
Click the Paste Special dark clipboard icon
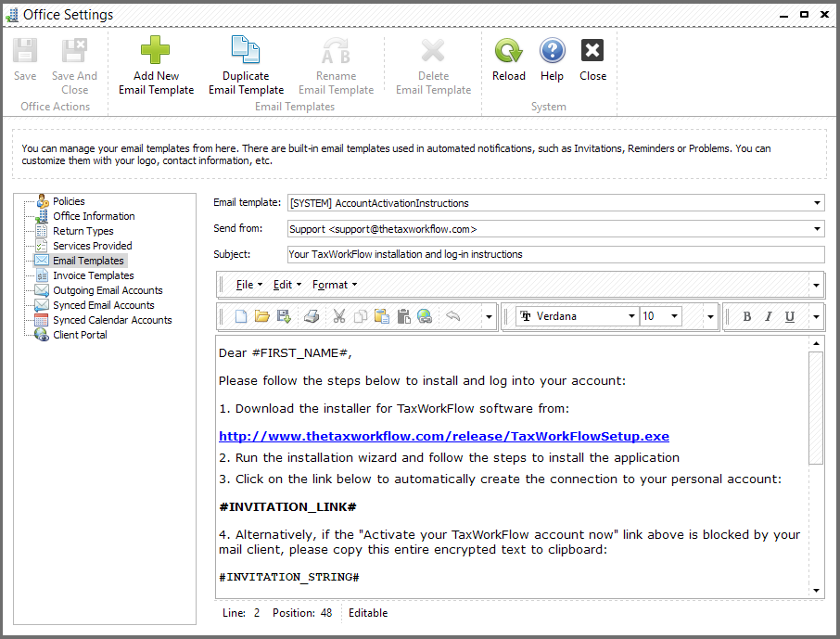coord(403,316)
